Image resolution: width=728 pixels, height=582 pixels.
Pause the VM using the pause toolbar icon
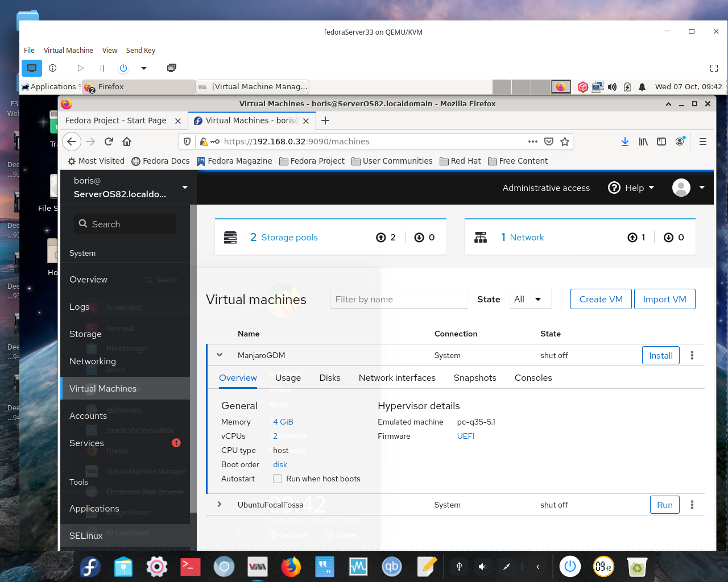(102, 68)
